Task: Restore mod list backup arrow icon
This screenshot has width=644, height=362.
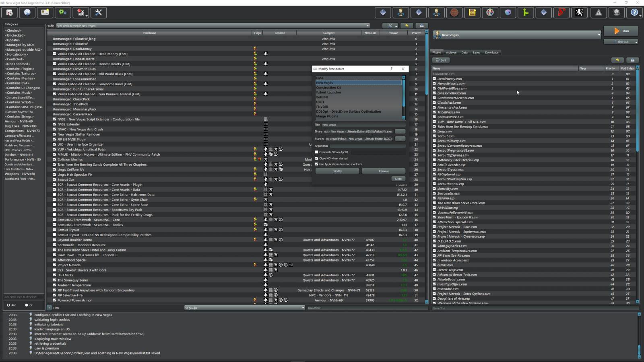Action: click(407, 26)
